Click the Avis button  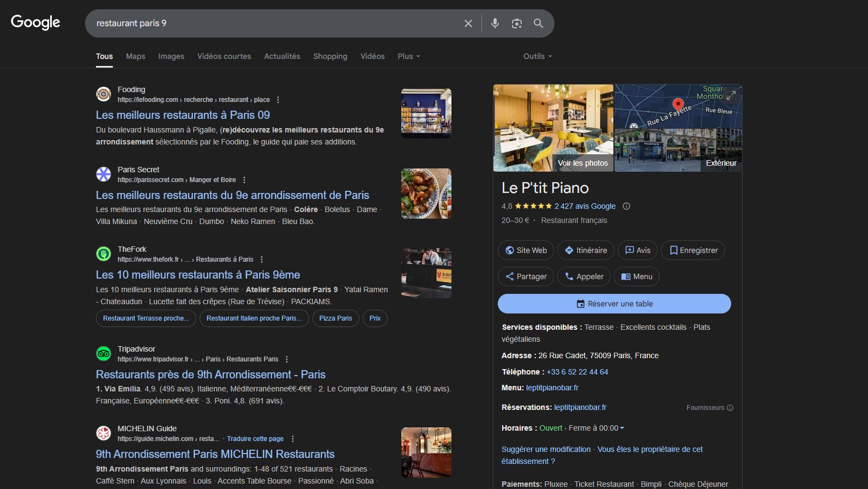pyautogui.click(x=637, y=250)
